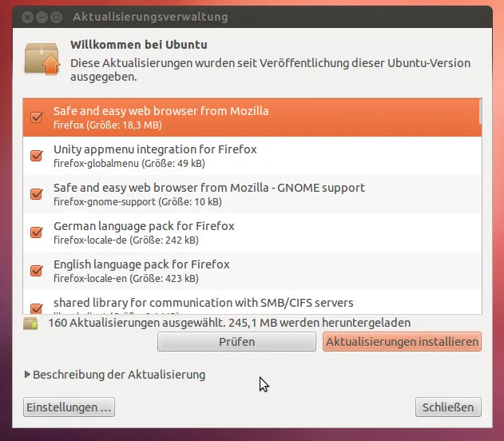Toggle the SMB/CIFS shared library checkbox
Screen dimensions: 504x441
point(36,308)
